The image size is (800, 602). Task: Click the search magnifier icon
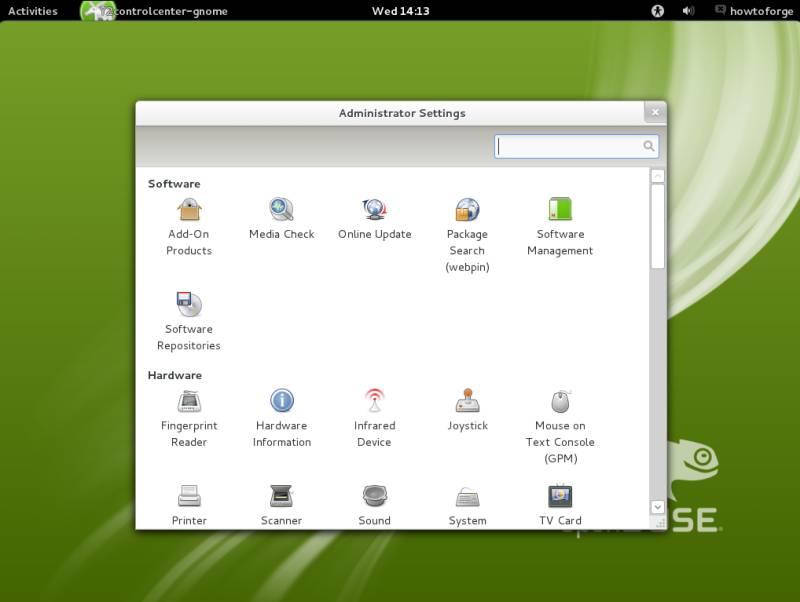(648, 146)
